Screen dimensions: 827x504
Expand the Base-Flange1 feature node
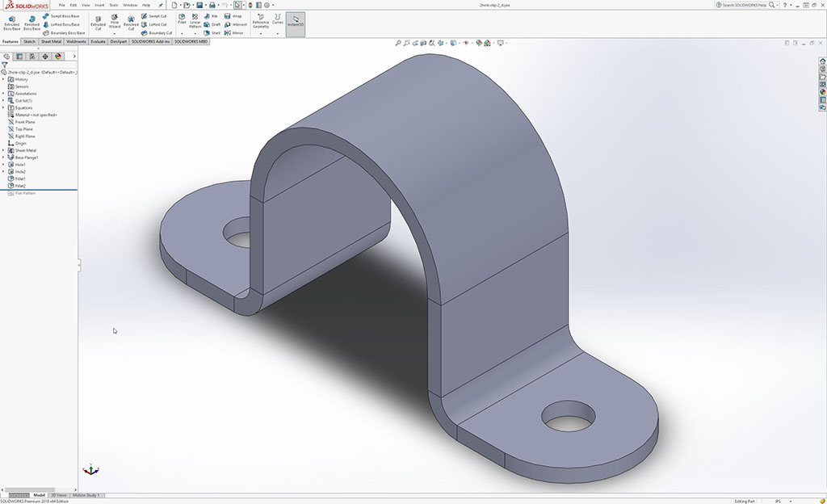pos(3,157)
